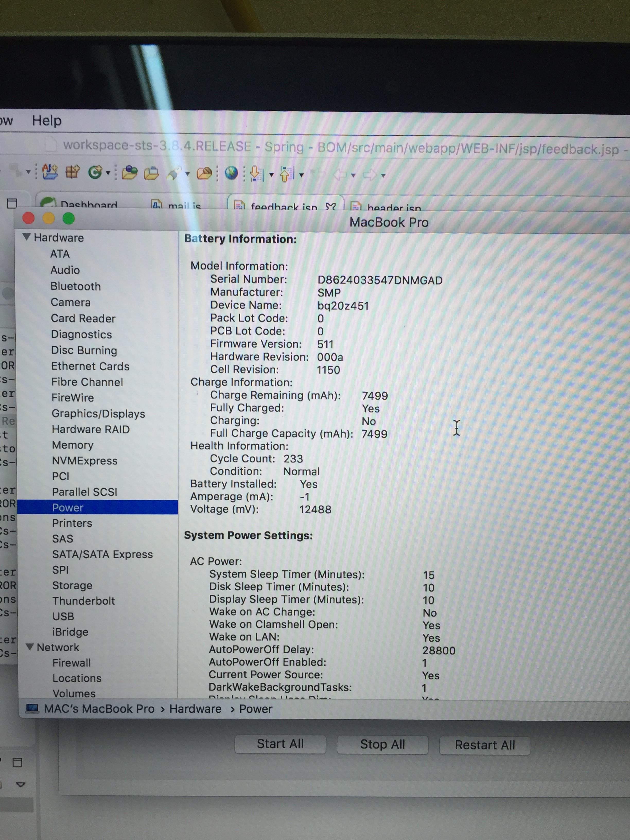The height and width of the screenshot is (840, 630).
Task: Click Hardware in the bottom path bar
Action: 195,709
